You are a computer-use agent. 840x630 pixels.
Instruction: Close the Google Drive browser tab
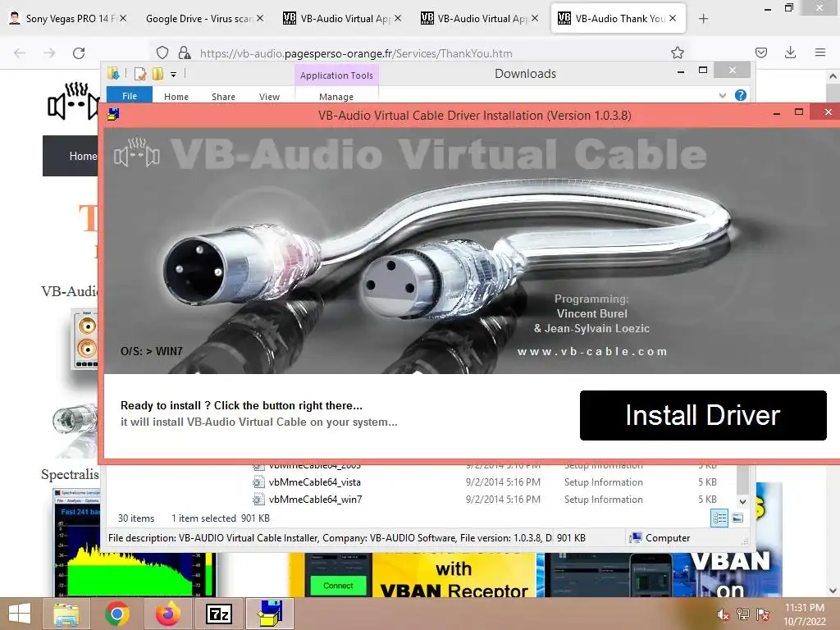pyautogui.click(x=260, y=18)
